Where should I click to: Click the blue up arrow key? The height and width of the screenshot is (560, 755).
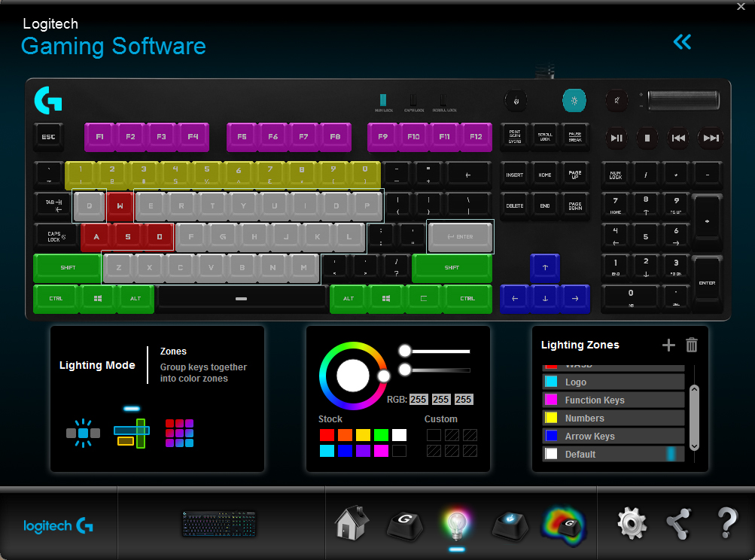pyautogui.click(x=544, y=268)
